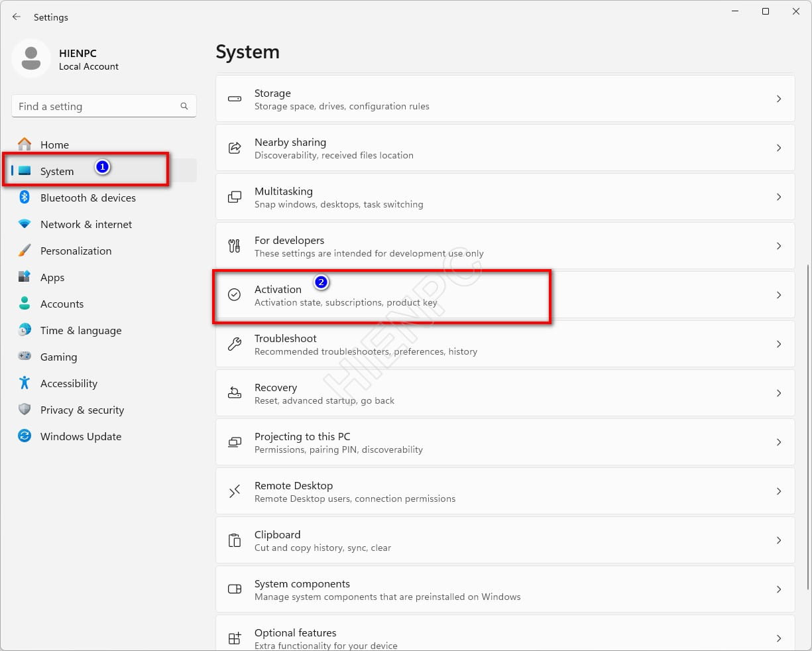Screen dimensions: 812x651
Task: Click "Reset, advanced startup, go back" text
Action: (x=324, y=400)
